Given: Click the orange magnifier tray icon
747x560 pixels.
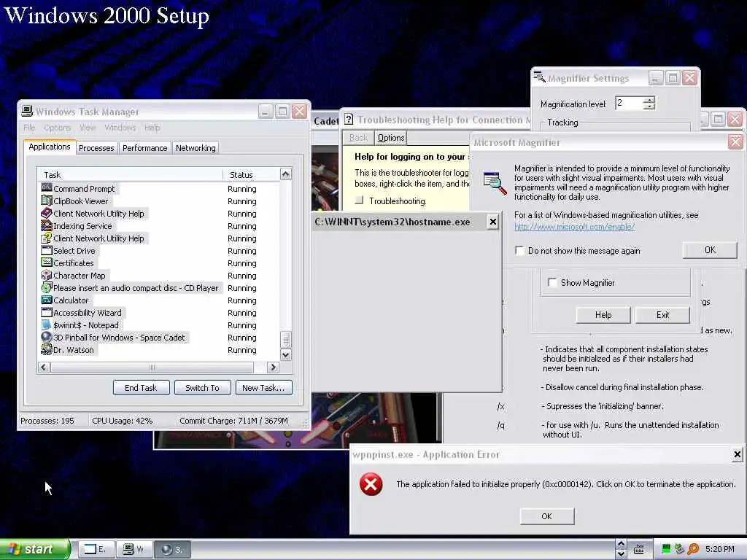Looking at the screenshot, I should [x=693, y=549].
